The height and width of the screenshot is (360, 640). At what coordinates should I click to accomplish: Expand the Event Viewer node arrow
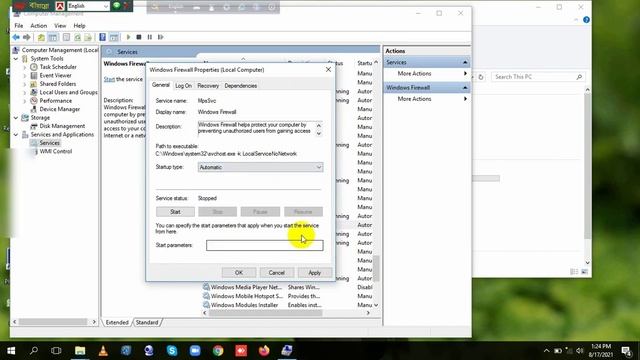[25, 76]
